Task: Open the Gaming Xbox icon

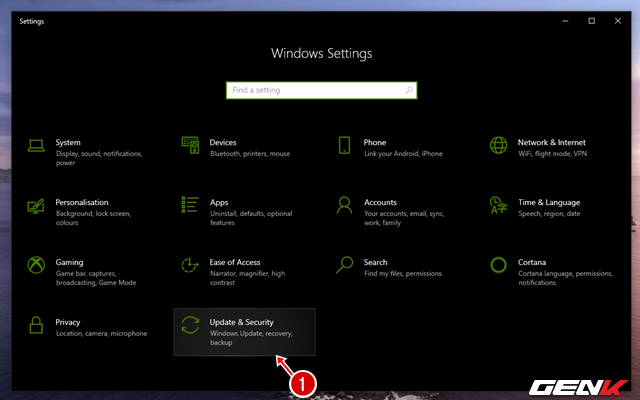Action: (x=36, y=265)
